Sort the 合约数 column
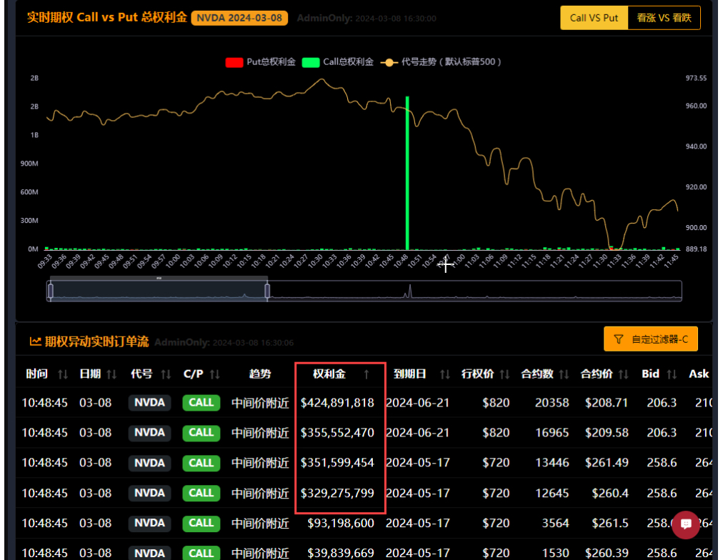This screenshot has height=560, width=728. coord(564,374)
